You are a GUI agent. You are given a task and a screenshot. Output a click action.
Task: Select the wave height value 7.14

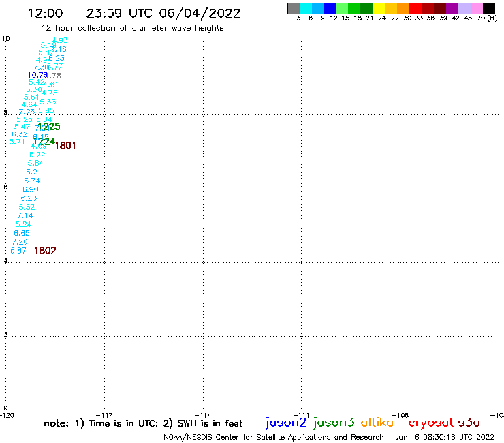point(25,215)
